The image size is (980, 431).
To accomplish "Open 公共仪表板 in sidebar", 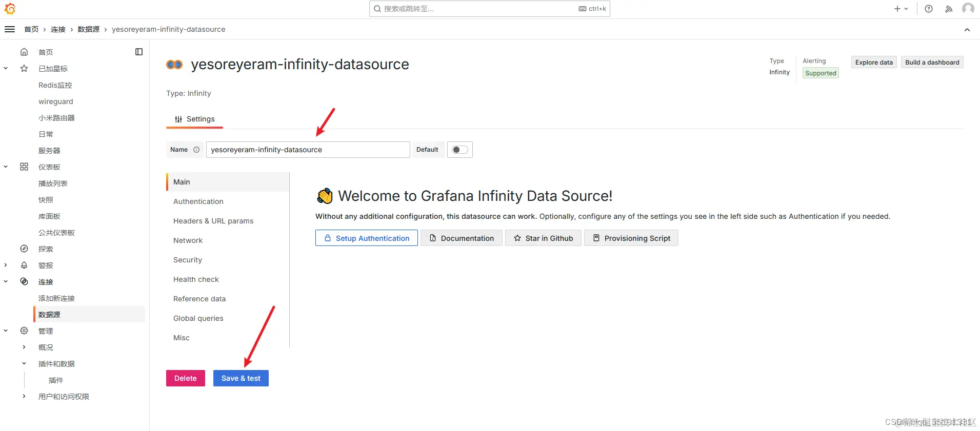I will pyautogui.click(x=56, y=233).
